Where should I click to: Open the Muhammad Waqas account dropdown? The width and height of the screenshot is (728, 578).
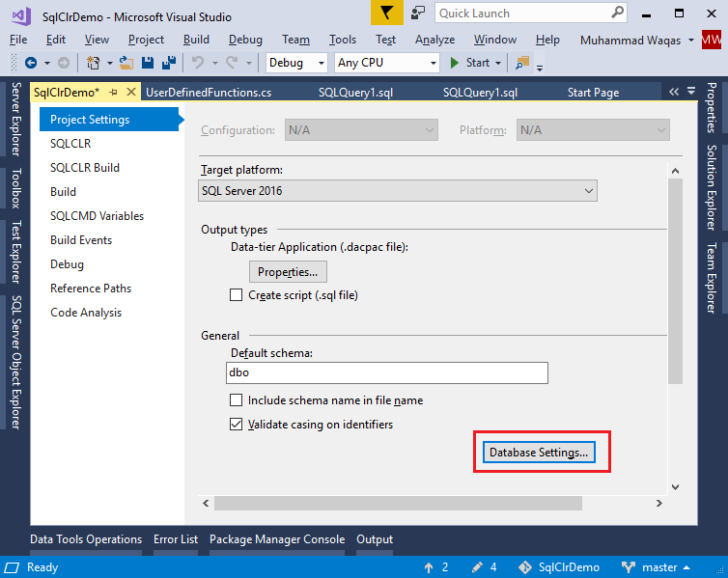point(691,41)
